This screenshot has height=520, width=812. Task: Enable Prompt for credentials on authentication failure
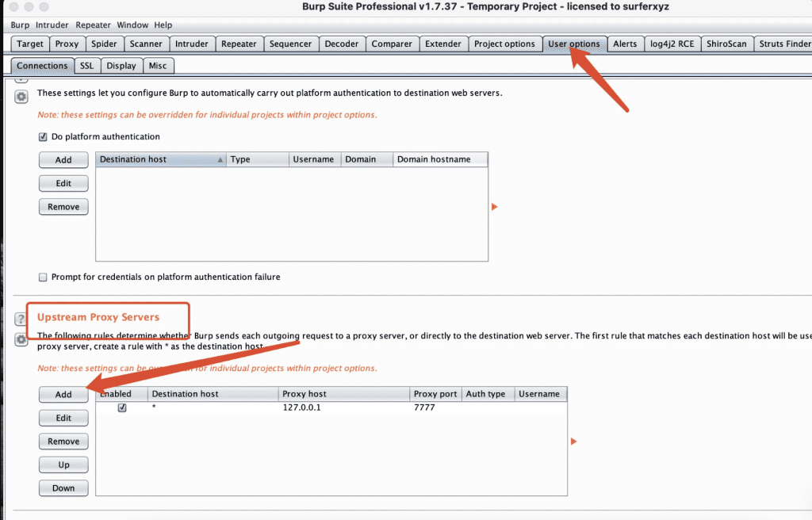tap(43, 277)
